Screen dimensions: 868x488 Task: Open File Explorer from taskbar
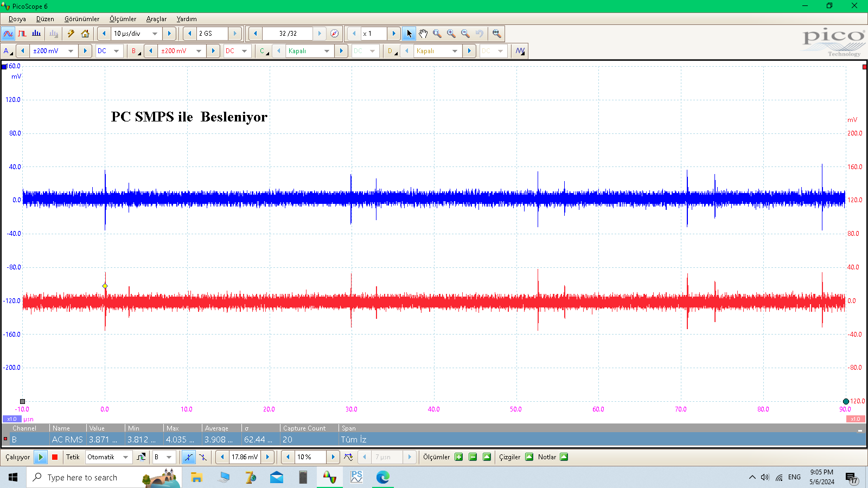pos(196,477)
